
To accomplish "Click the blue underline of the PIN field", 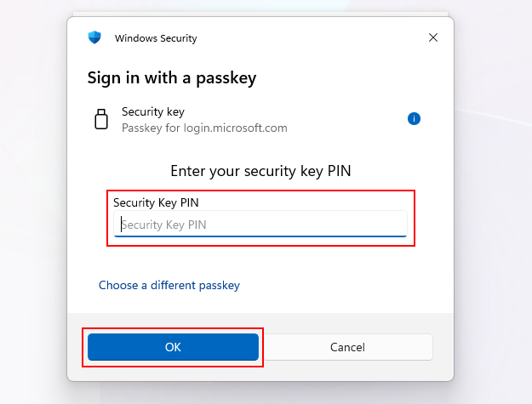I will click(x=260, y=236).
